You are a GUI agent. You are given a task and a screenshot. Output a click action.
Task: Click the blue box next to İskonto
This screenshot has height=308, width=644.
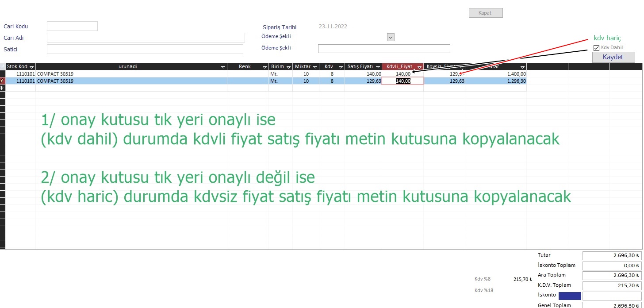click(570, 296)
